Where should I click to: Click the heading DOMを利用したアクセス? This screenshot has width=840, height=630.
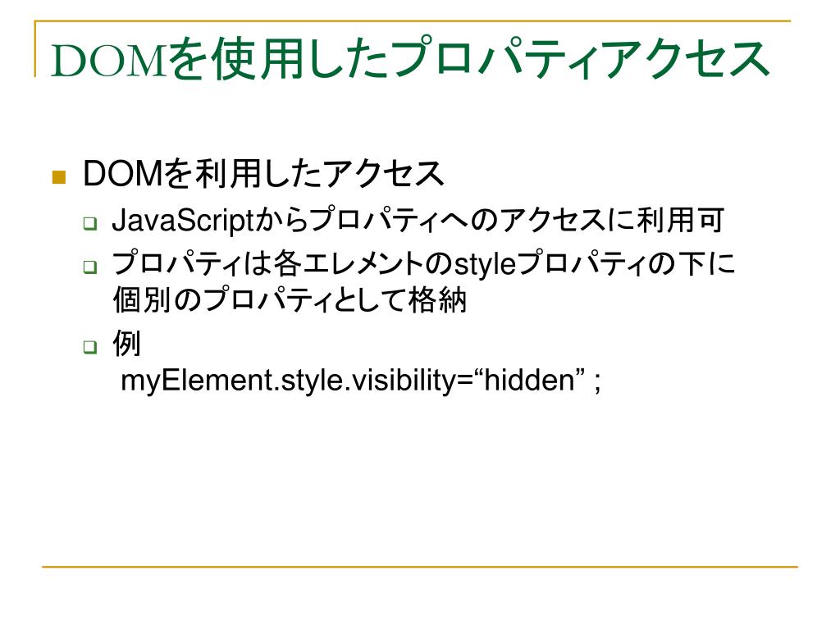pyautogui.click(x=263, y=174)
